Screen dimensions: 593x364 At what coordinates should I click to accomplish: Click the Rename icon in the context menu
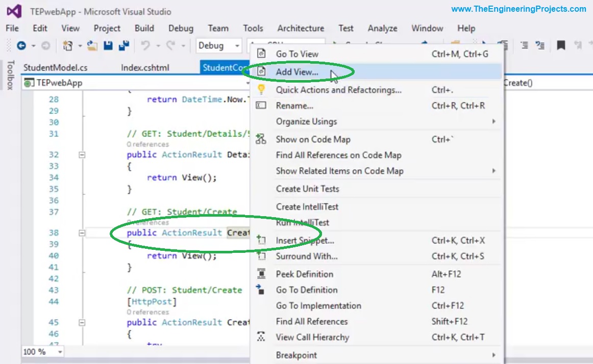click(261, 105)
